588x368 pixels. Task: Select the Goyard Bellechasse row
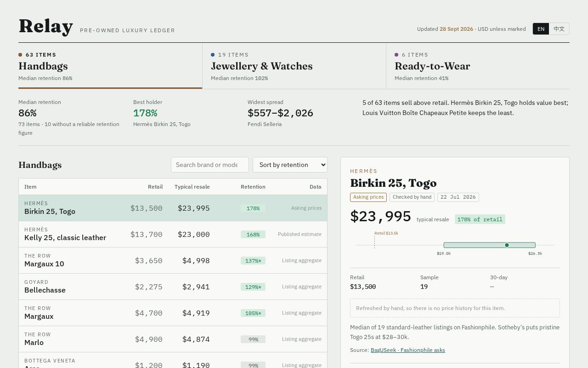click(173, 287)
